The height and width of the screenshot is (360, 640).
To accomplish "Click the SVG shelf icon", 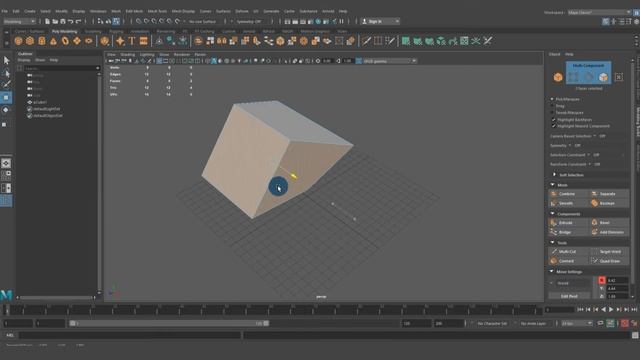I will pos(144,41).
